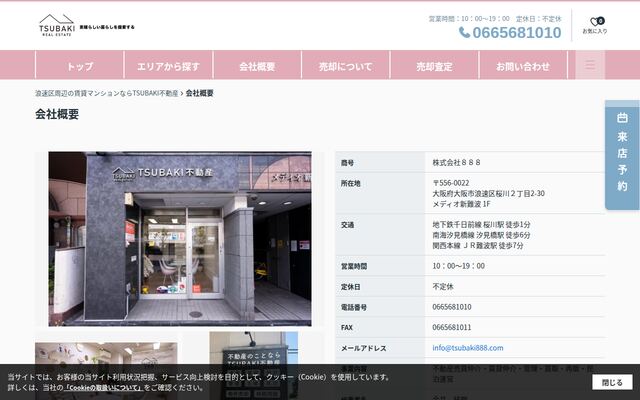Click building name メディオ新難波 1F

[x=461, y=204]
